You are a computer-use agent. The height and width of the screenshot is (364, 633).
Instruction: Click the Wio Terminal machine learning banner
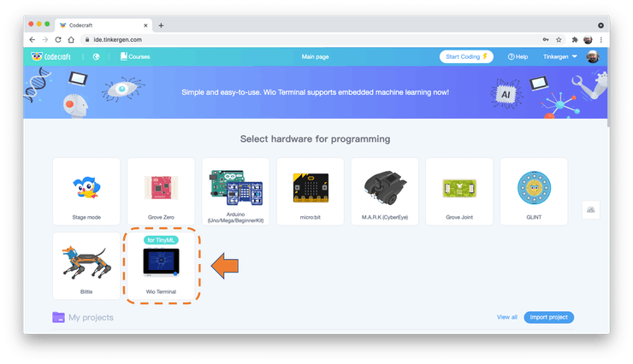(315, 92)
